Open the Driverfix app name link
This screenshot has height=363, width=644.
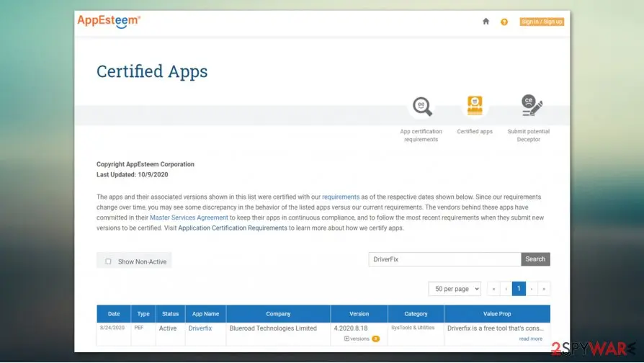coord(200,328)
